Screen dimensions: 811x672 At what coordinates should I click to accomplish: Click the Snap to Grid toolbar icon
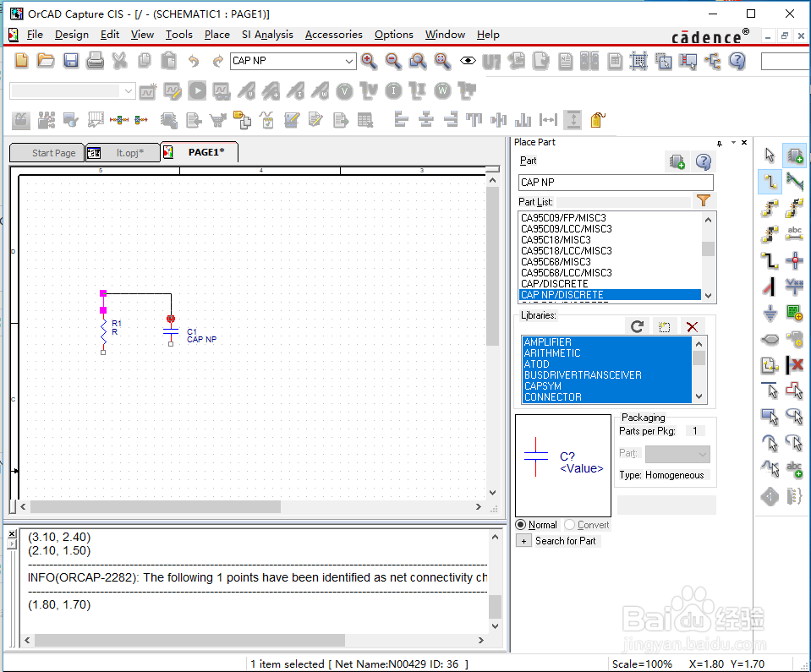[x=639, y=61]
